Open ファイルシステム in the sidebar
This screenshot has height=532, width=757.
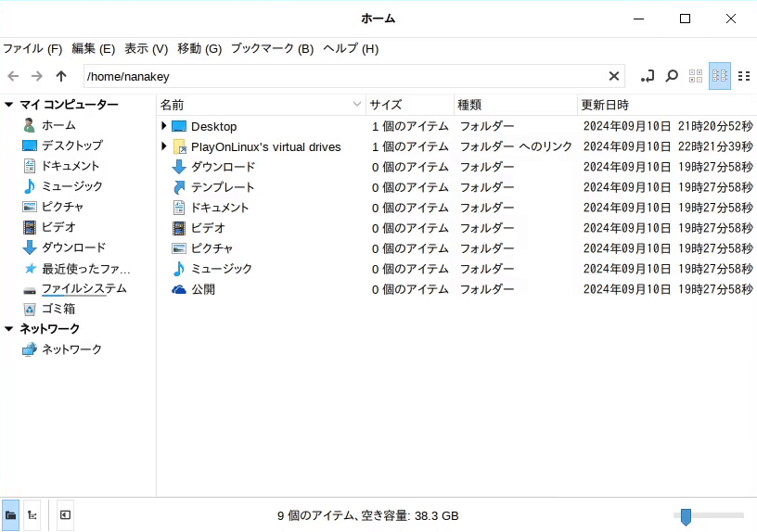coord(84,288)
